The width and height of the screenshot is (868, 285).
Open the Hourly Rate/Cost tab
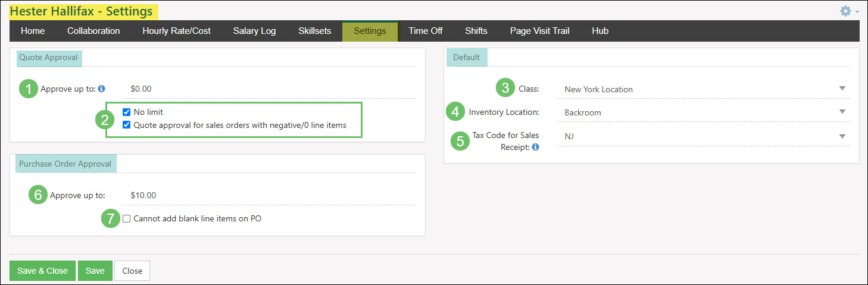tap(176, 31)
